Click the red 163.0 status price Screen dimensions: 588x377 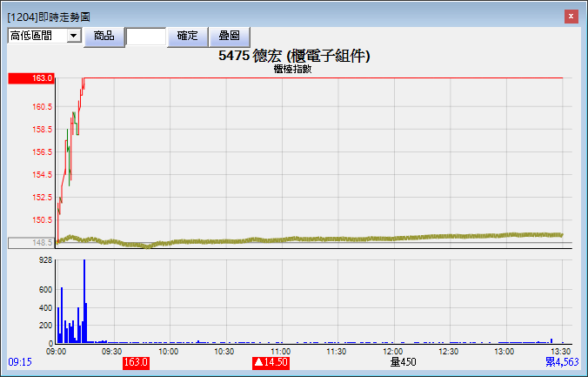137,362
